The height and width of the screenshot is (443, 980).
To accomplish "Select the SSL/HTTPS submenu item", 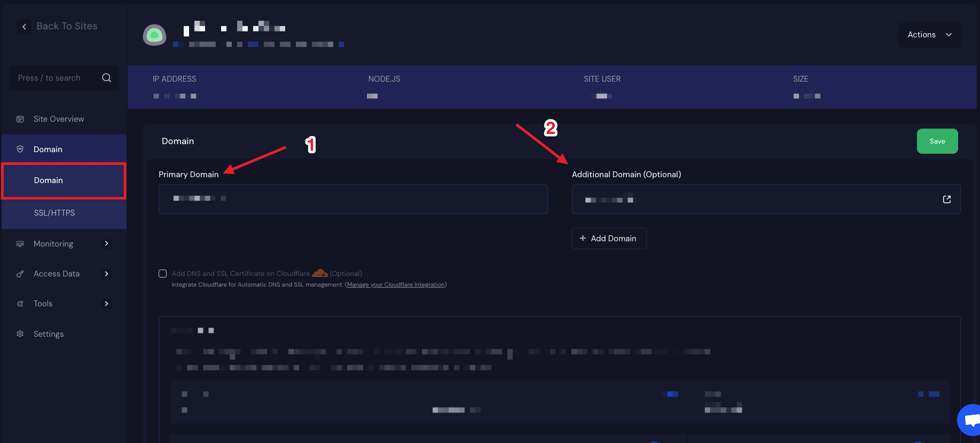I will click(x=54, y=213).
